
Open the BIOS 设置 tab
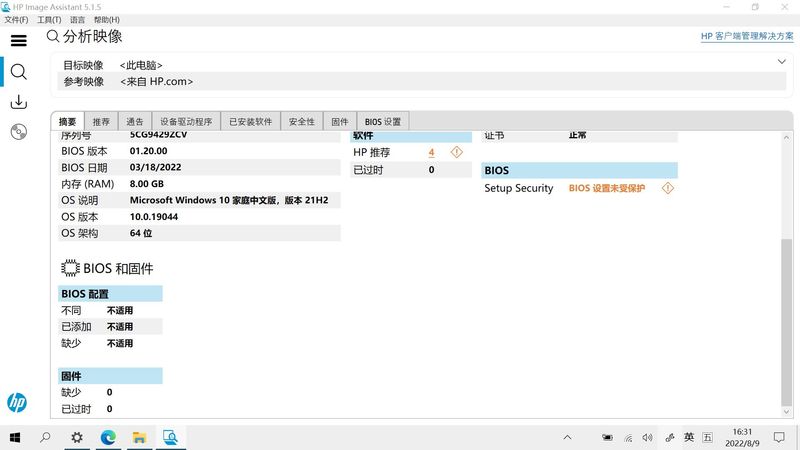click(382, 121)
